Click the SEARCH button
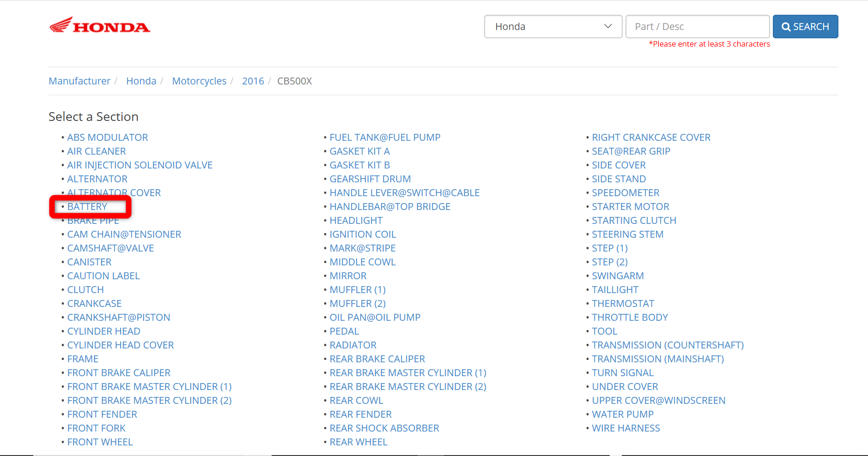The image size is (868, 456). pos(805,27)
